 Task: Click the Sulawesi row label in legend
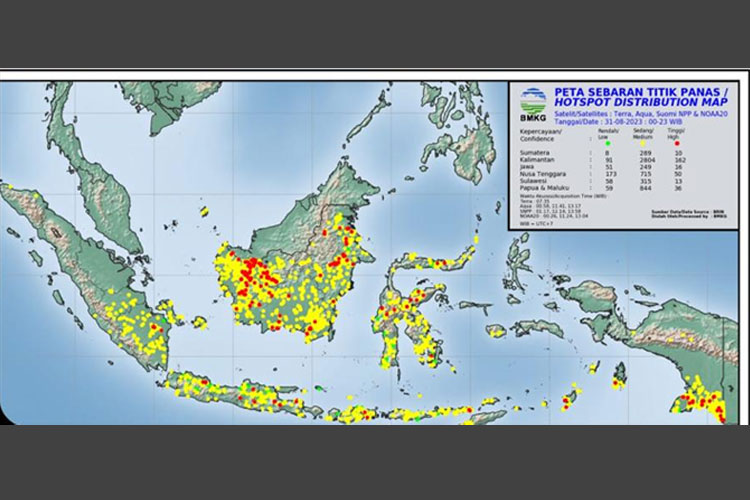[533, 181]
